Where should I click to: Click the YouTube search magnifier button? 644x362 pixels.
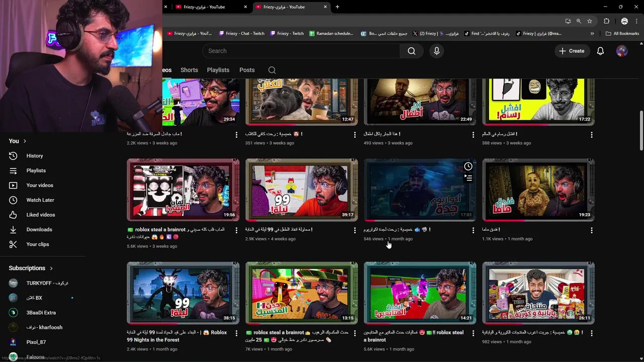412,51
